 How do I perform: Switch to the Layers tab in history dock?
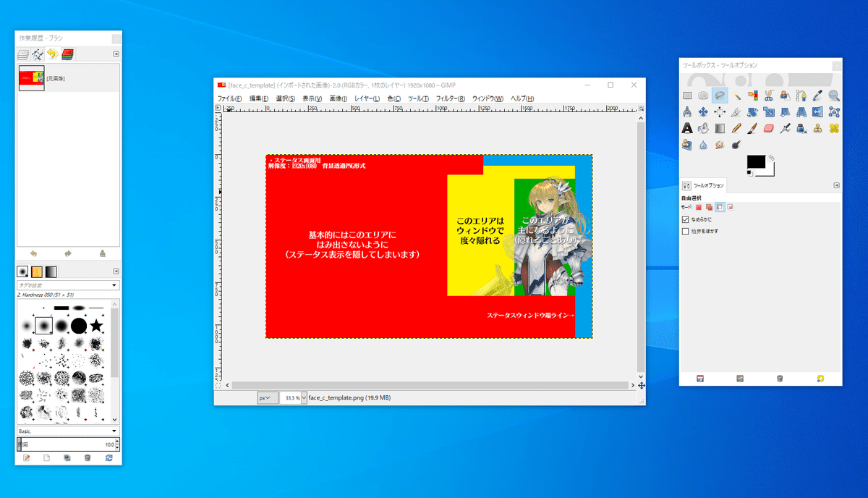pos(22,54)
